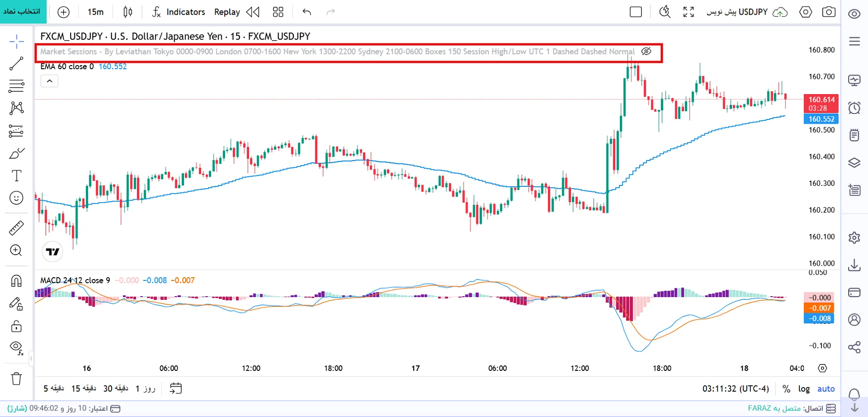Screen dimensions: 868x417
Task: Open the gear settings in the right sidebar
Action: 854,238
